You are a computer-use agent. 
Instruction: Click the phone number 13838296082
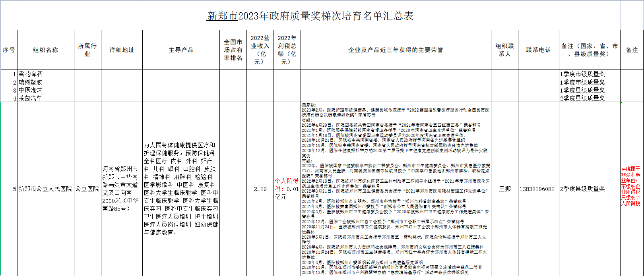click(538, 189)
